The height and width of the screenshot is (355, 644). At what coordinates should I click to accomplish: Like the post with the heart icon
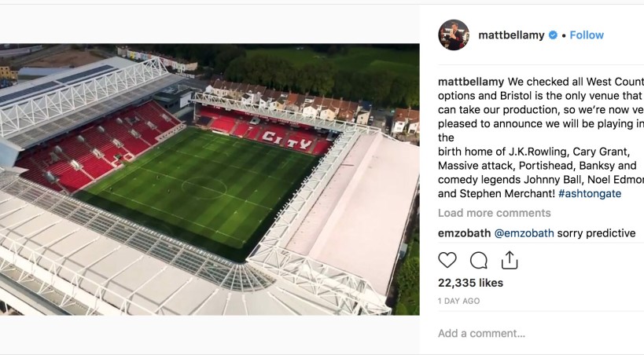[447, 260]
